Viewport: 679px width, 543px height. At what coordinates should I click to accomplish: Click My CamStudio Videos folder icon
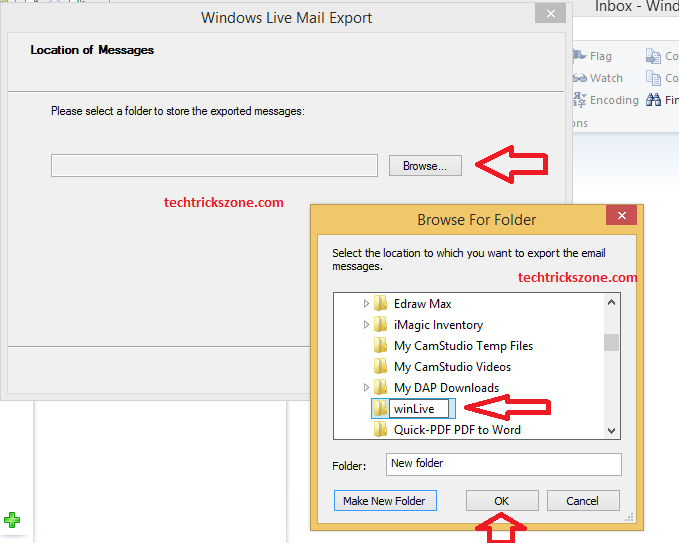pyautogui.click(x=380, y=366)
